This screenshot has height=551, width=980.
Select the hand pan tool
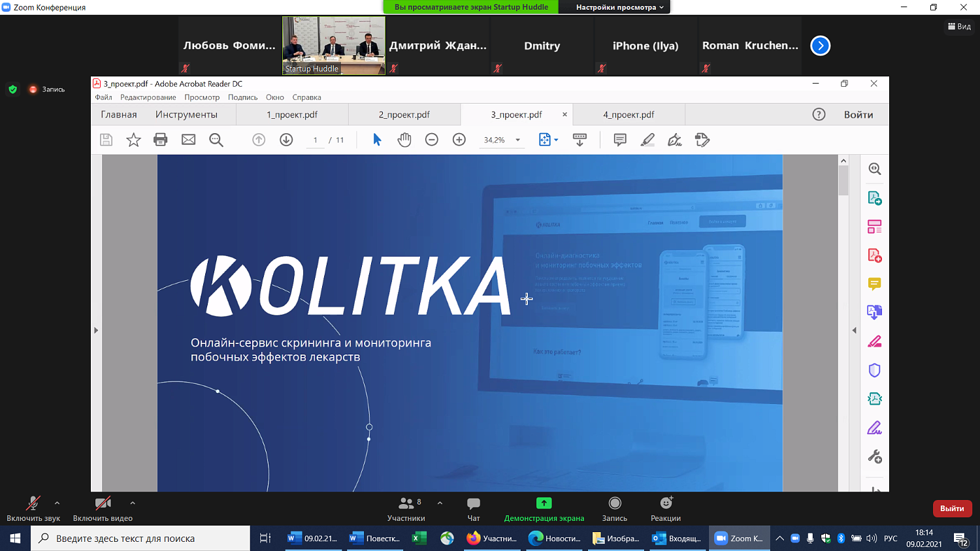(x=404, y=140)
